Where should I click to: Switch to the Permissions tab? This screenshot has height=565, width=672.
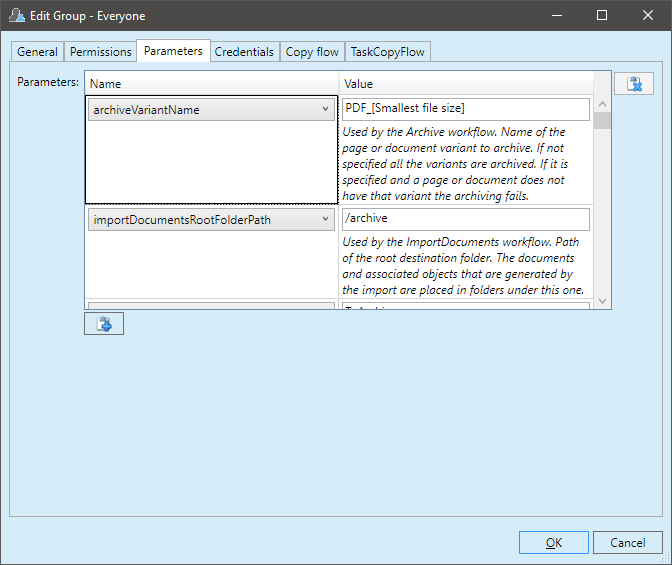(x=100, y=52)
